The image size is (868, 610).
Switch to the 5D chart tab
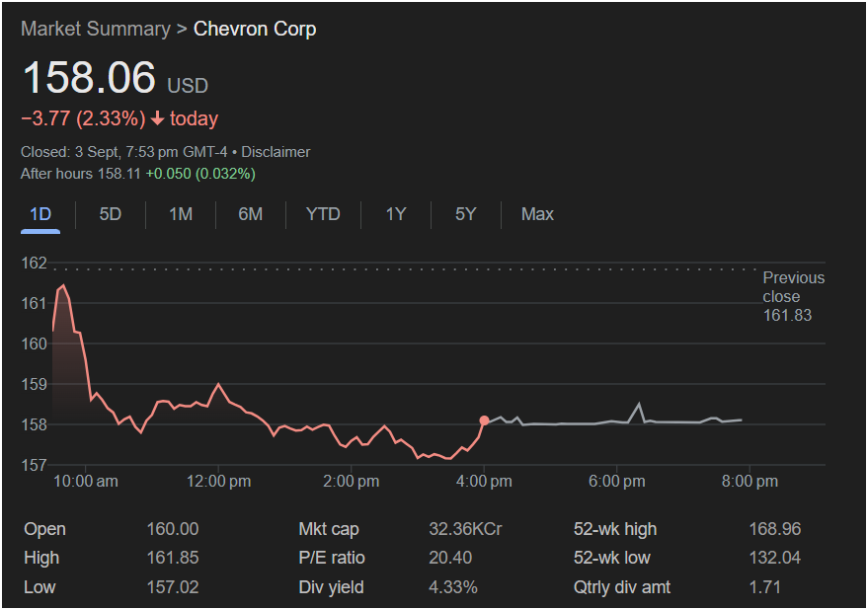[111, 214]
